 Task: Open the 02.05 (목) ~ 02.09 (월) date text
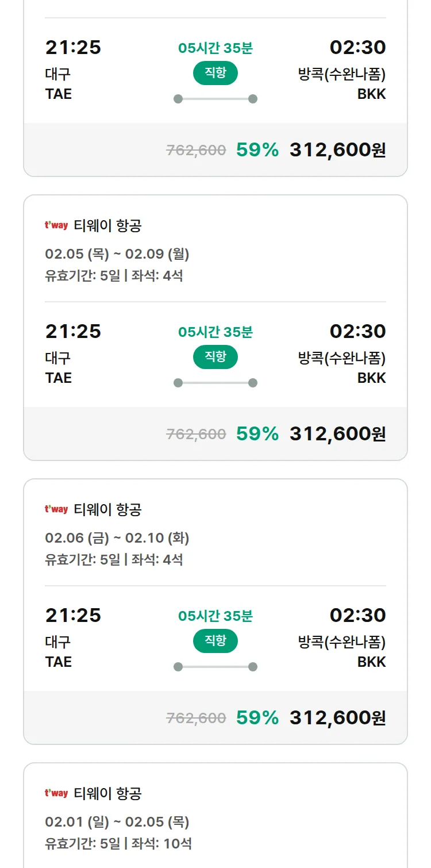click(x=117, y=254)
